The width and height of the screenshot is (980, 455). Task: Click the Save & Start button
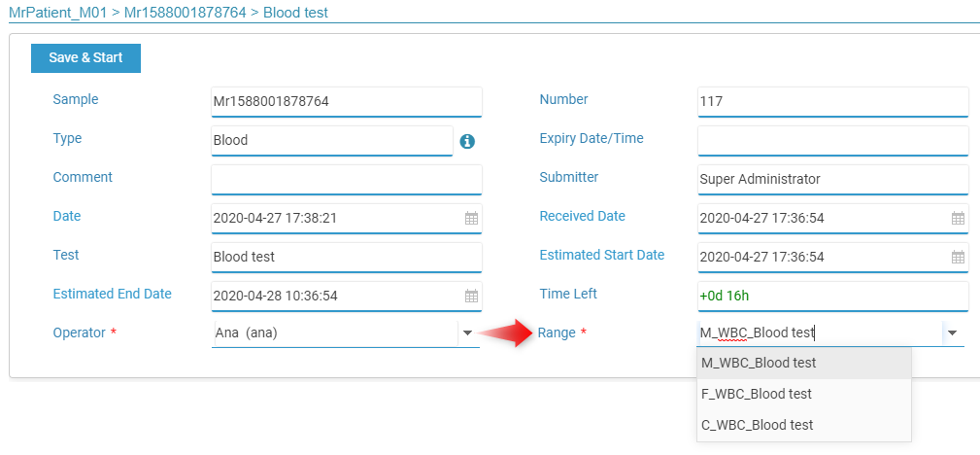pos(85,58)
